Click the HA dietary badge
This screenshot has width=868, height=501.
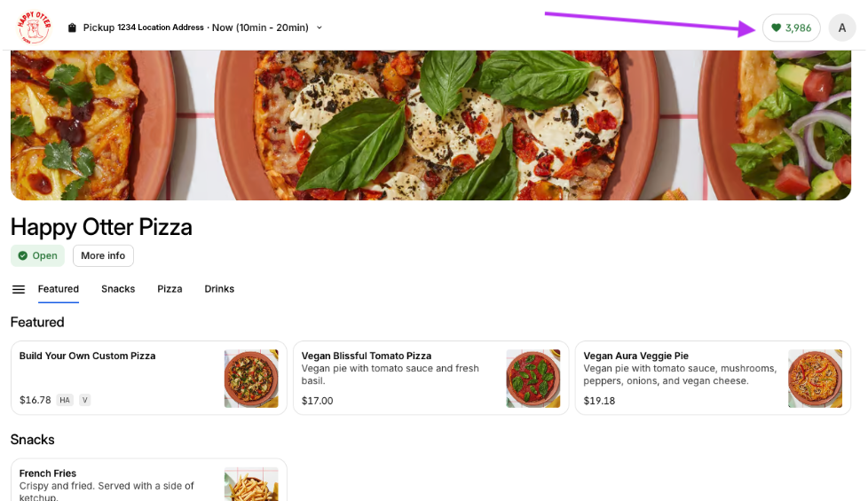coord(65,400)
